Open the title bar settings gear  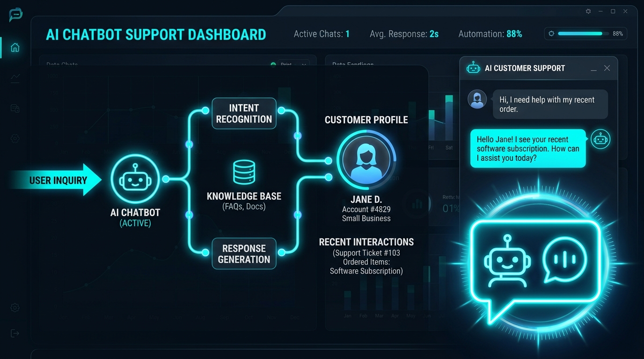[x=588, y=11]
